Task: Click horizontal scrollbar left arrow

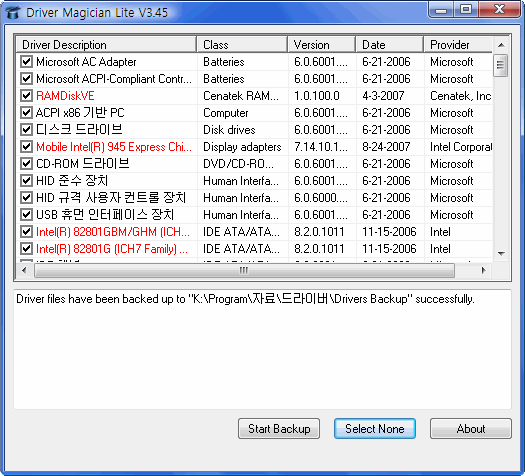Action: click(24, 270)
